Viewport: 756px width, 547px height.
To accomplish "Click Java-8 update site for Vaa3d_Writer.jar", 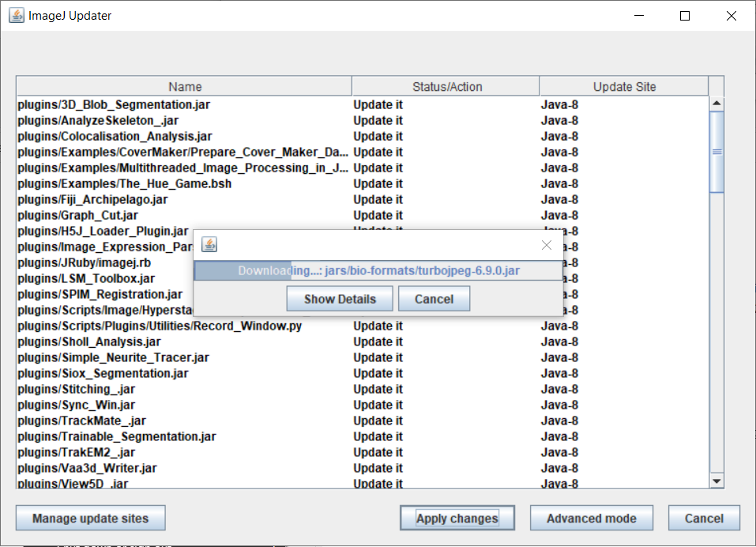I will pos(559,469).
